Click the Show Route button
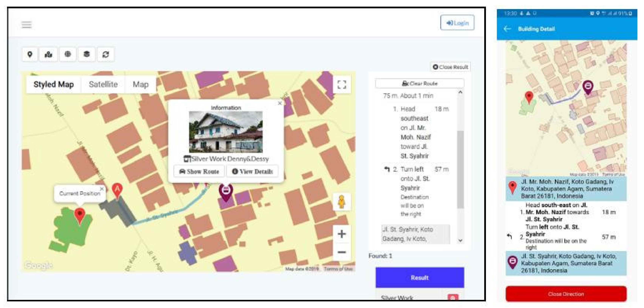Viewport: 644px width, 308px height. point(199,172)
